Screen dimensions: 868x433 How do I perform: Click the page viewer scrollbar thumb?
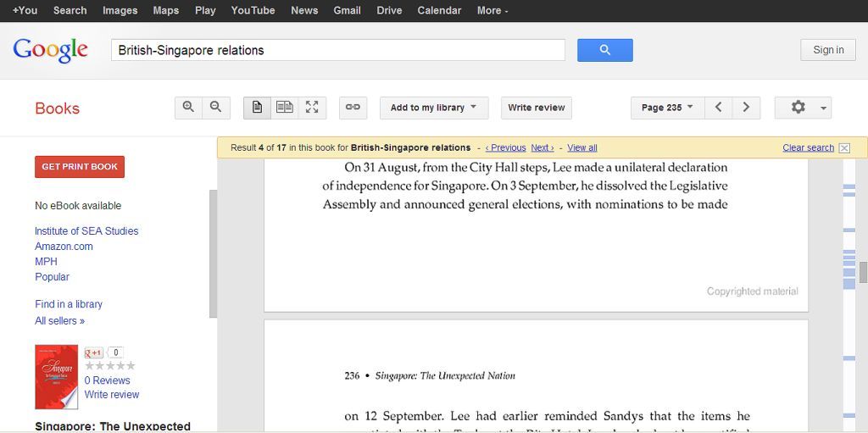coord(863,272)
